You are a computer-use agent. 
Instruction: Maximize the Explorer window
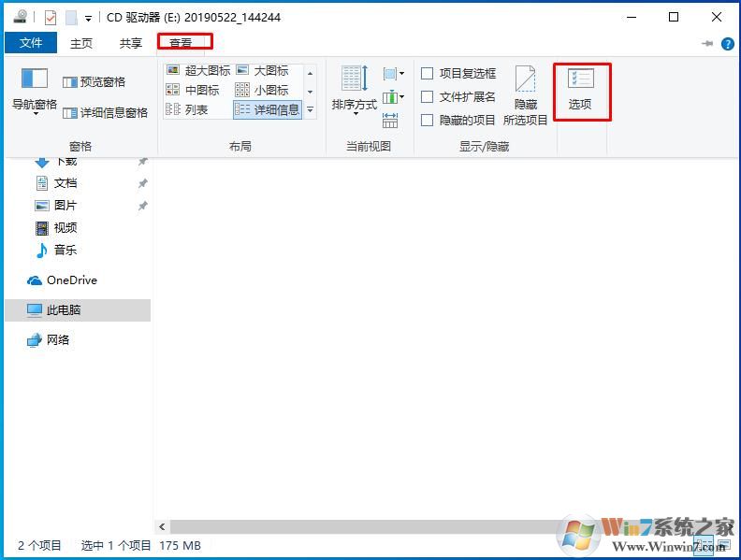[674, 18]
